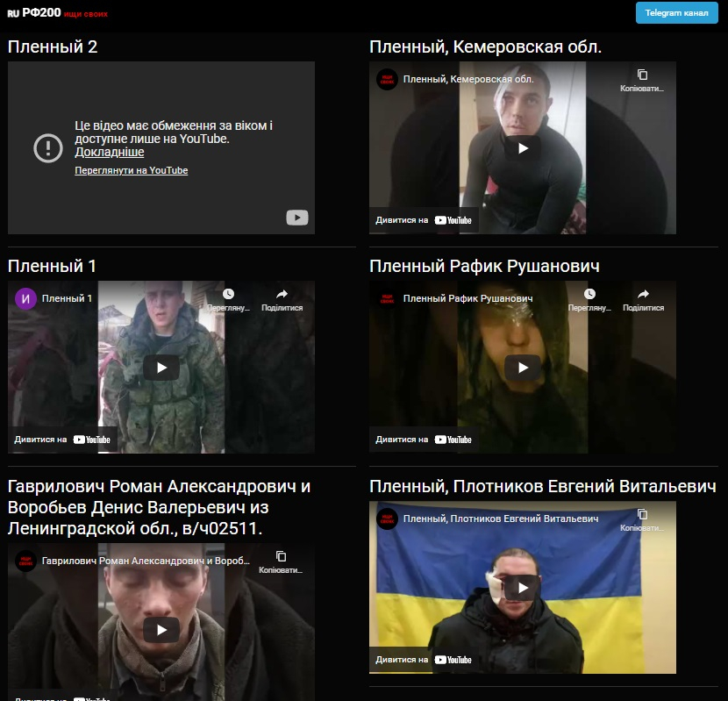The height and width of the screenshot is (701, 728).
Task: Click the Докладніше link in restricted video
Action: pyautogui.click(x=109, y=152)
